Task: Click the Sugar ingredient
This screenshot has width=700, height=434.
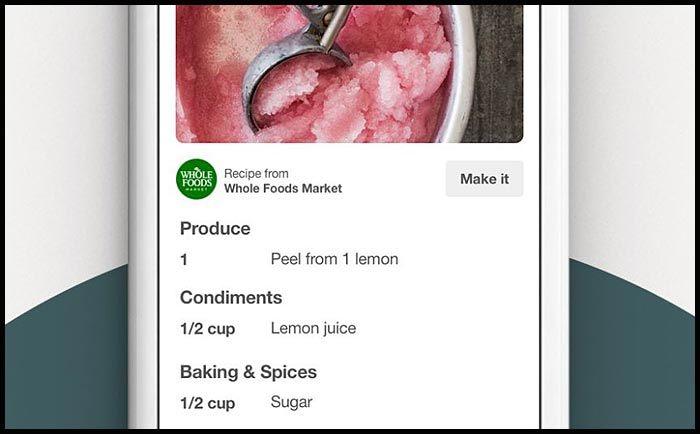Action: 292,402
